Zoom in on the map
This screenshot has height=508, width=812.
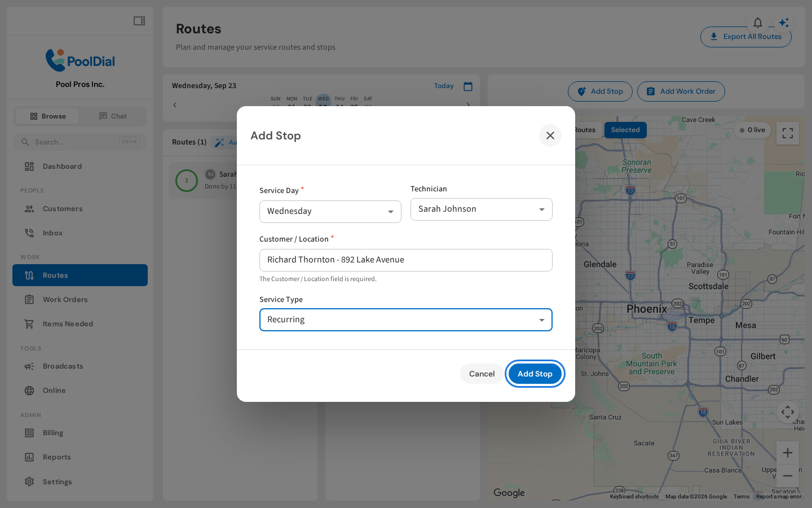point(788,453)
